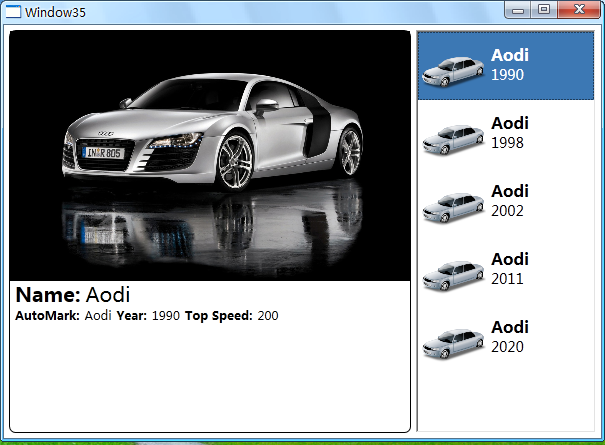605x445 pixels.
Task: Pick the Aodi name in the 2011 entry
Action: click(510, 259)
